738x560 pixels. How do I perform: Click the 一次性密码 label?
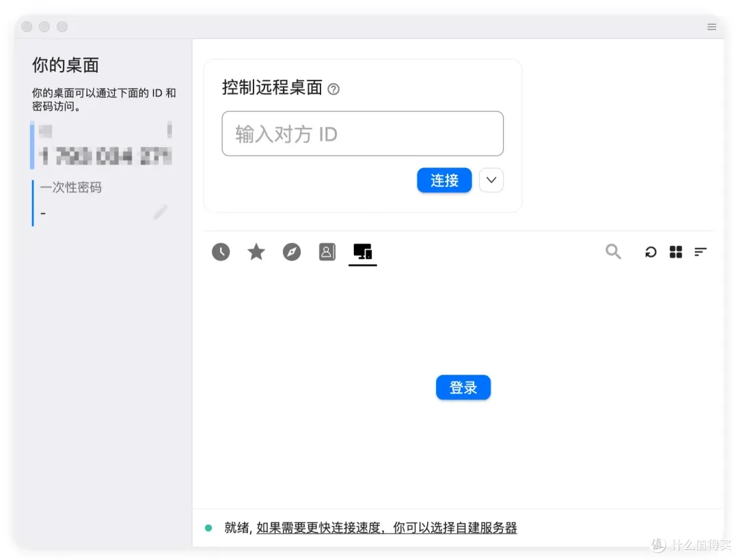click(x=70, y=188)
